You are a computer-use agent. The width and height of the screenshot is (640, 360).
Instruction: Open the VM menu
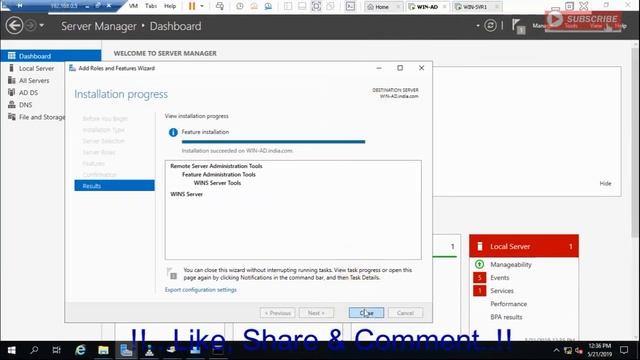tap(133, 6)
